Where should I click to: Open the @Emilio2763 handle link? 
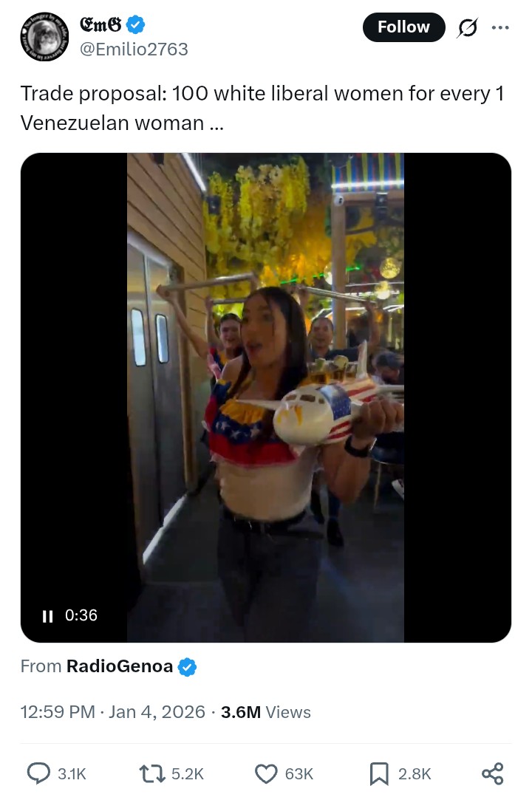click(x=134, y=49)
